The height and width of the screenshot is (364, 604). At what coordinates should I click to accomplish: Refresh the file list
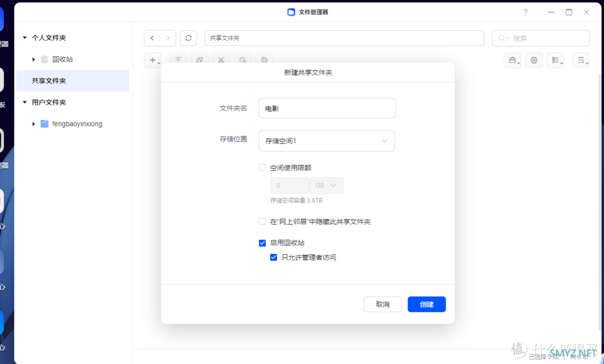point(188,38)
